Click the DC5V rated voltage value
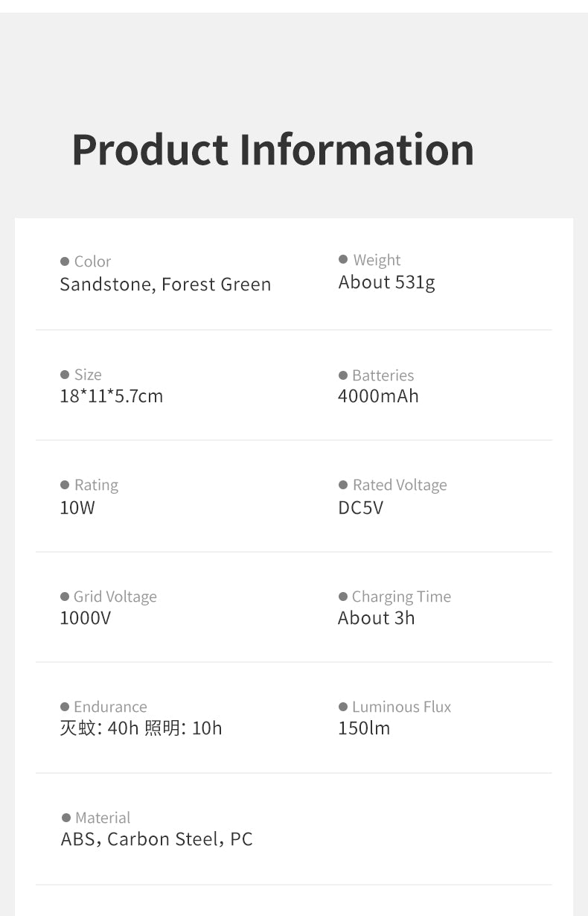 click(x=360, y=508)
